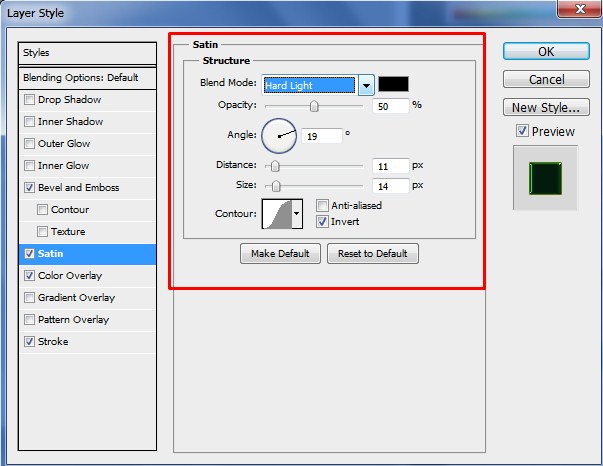This screenshot has height=466, width=603.
Task: Click the Distance slider handle
Action: (x=275, y=166)
